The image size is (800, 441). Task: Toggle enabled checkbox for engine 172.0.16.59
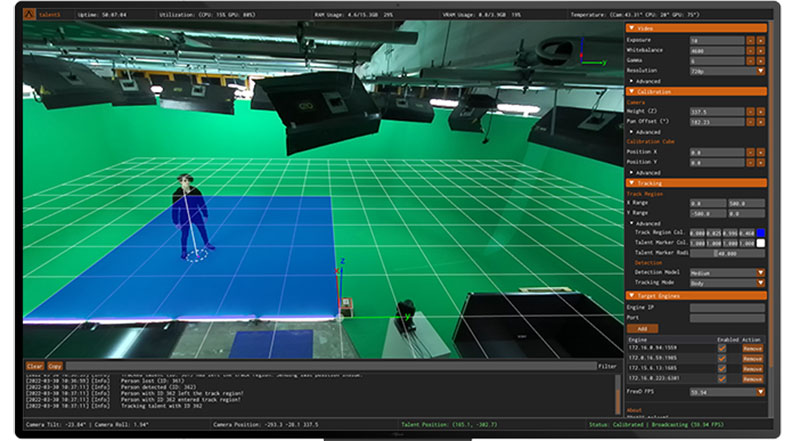point(722,358)
